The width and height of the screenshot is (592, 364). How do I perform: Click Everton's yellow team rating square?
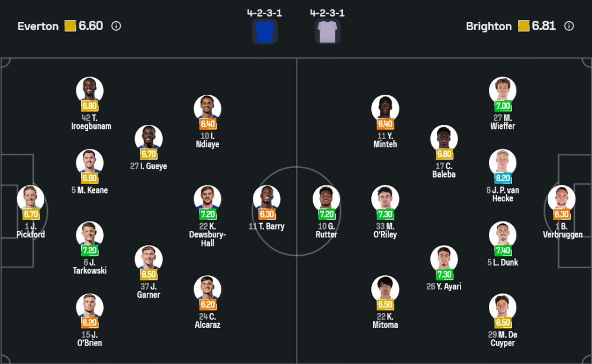tap(70, 26)
